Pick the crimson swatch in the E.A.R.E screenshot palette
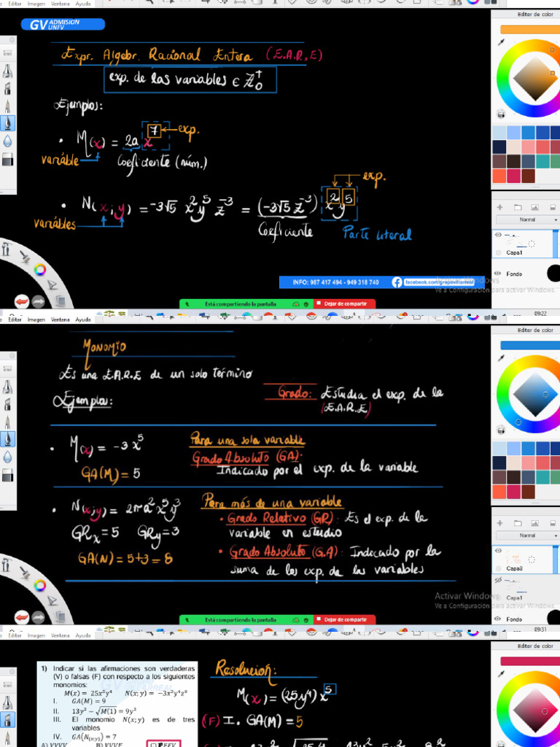 tap(514, 176)
